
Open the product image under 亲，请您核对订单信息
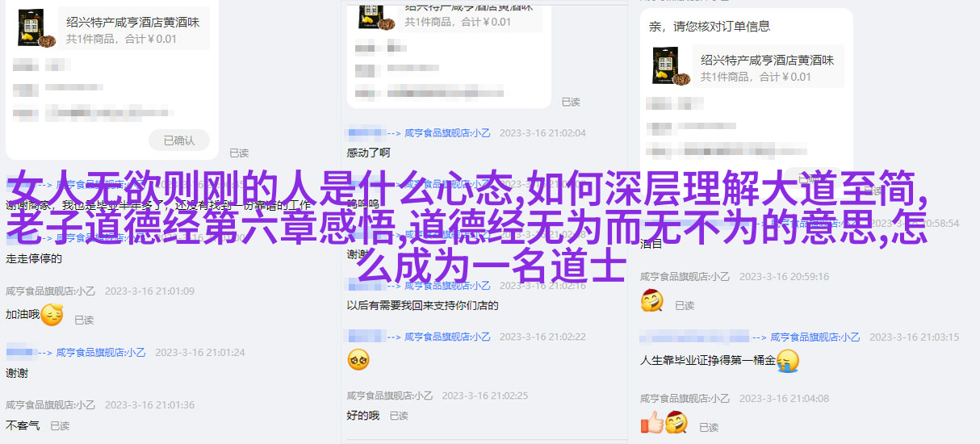pyautogui.click(x=671, y=66)
